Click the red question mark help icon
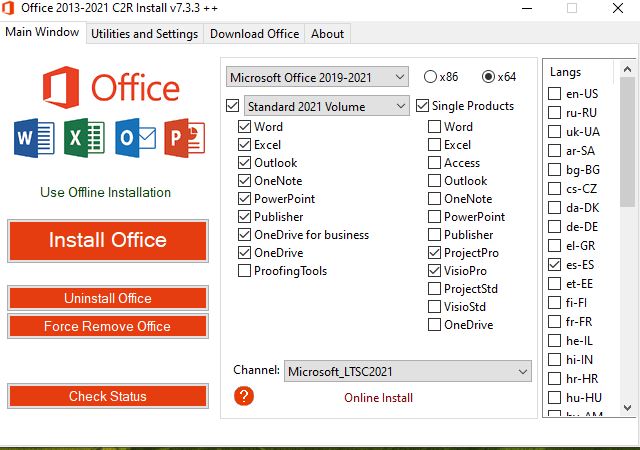Screen dimensions: 640x450 point(244,396)
